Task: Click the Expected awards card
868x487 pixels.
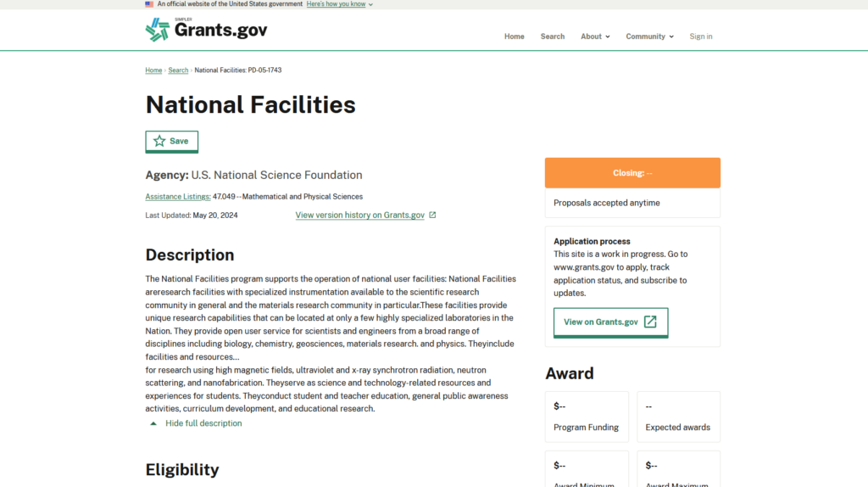Action: click(679, 417)
